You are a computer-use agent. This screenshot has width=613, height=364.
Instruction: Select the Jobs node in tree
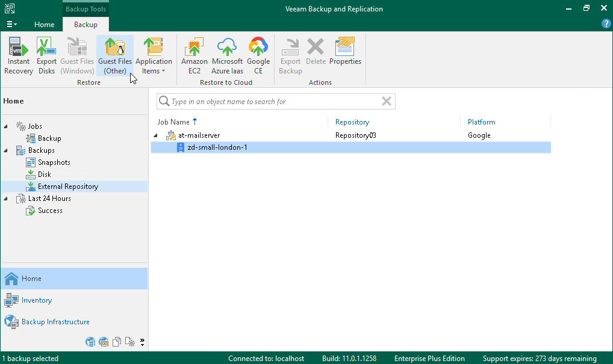tap(35, 126)
